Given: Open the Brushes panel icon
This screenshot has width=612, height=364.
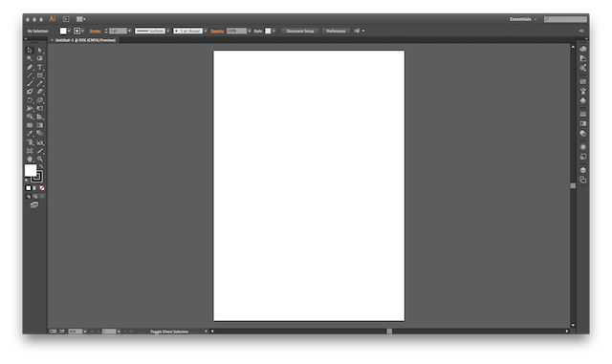Looking at the screenshot, I should point(583,91).
